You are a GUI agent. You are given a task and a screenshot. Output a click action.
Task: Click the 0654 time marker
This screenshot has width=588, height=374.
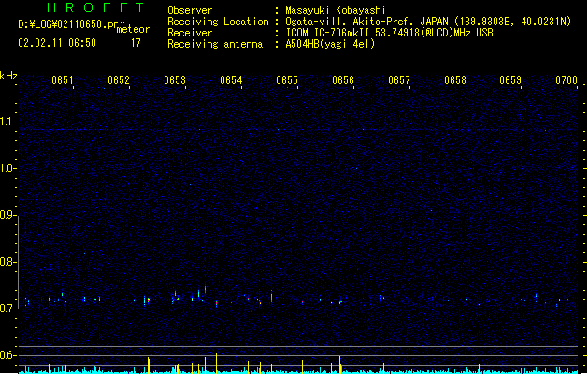pos(231,80)
